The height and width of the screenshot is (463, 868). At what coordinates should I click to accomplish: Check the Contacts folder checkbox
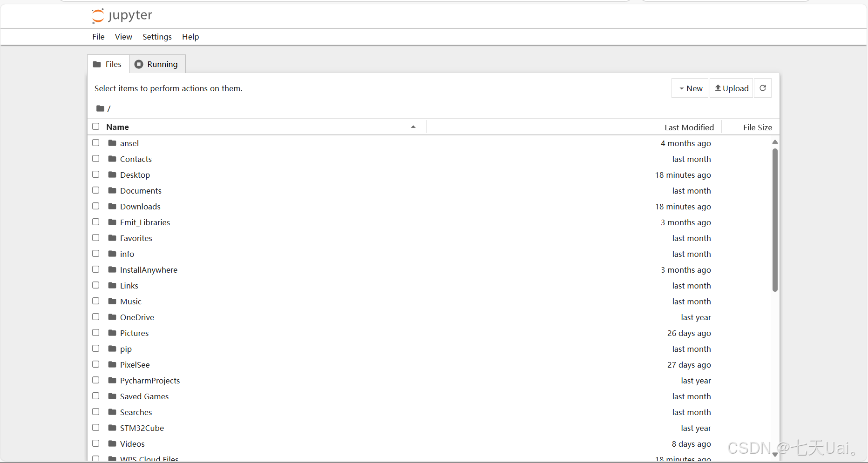coord(96,159)
